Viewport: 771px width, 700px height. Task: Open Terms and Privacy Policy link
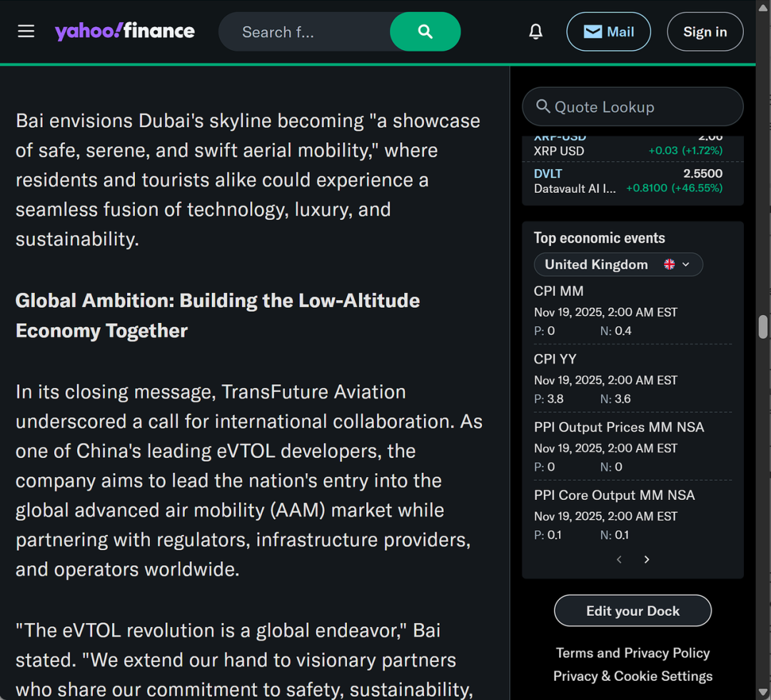coord(633,653)
